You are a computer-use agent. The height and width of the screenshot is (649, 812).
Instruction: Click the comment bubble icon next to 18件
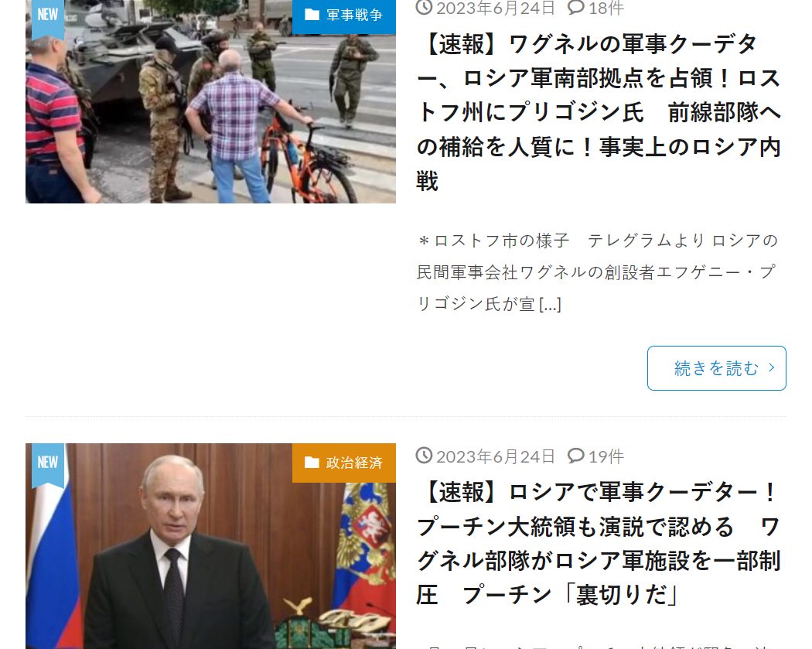click(576, 7)
